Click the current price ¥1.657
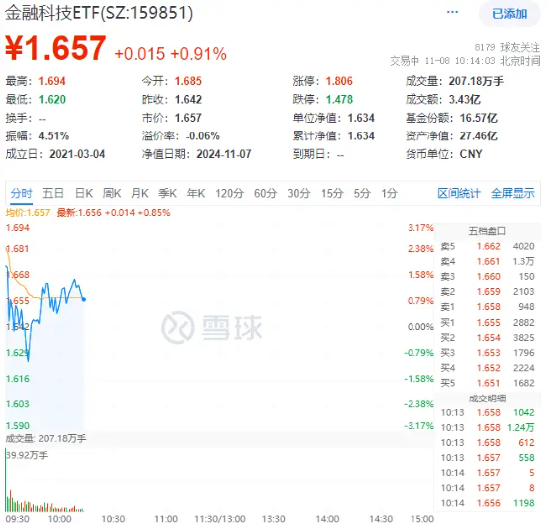This screenshot has width=550, height=529. tap(55, 48)
